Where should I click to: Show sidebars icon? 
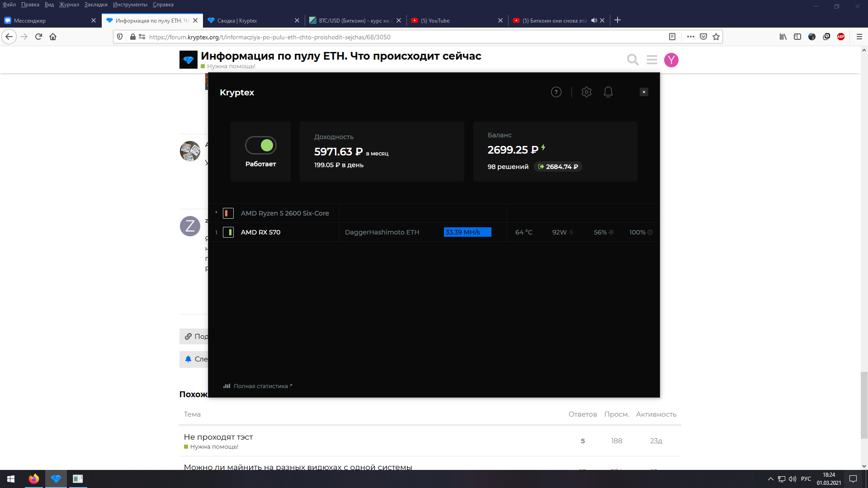(x=797, y=37)
